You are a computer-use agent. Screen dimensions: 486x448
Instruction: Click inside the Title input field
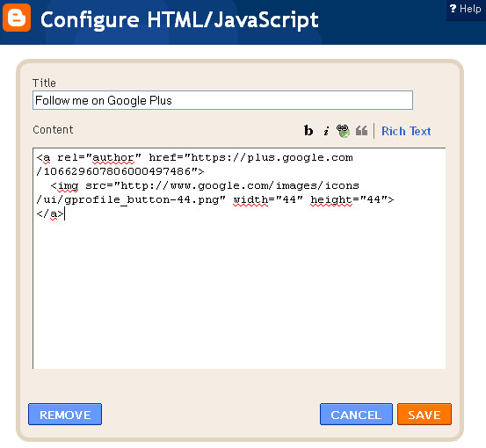coord(222,100)
